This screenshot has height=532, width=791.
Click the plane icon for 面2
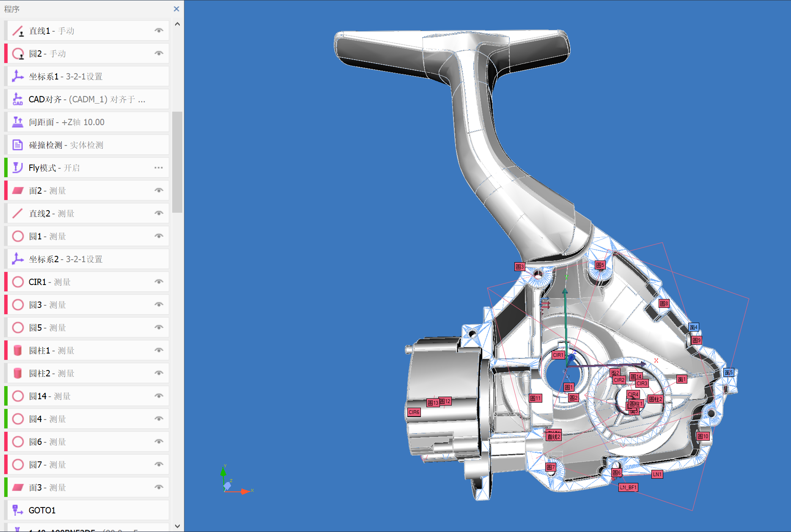pos(17,190)
